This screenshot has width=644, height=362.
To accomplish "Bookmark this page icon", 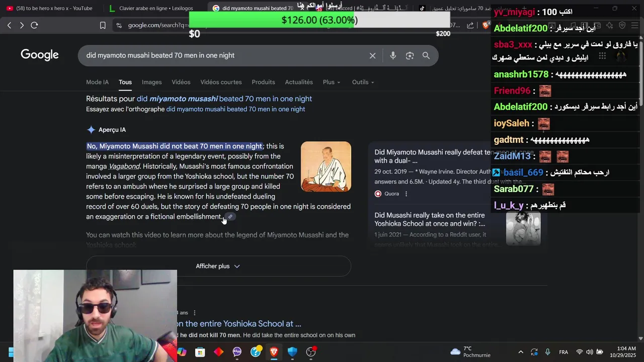I will tap(103, 25).
